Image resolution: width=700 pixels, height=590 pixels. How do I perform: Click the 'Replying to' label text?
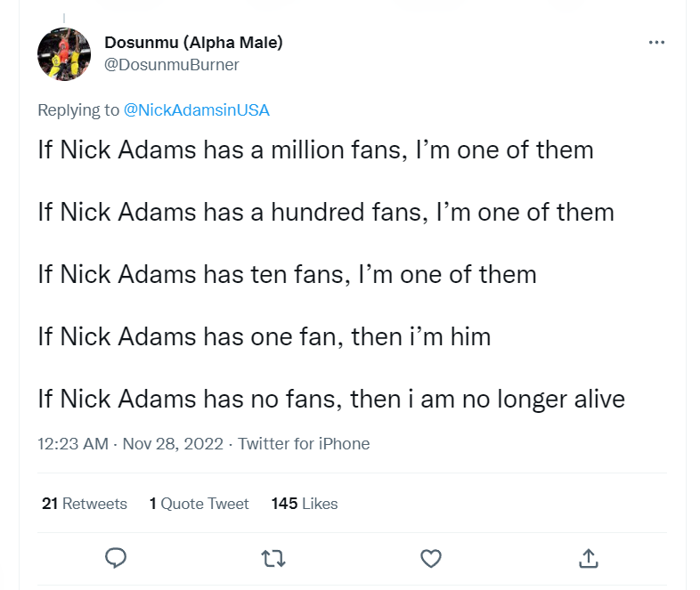[x=78, y=110]
